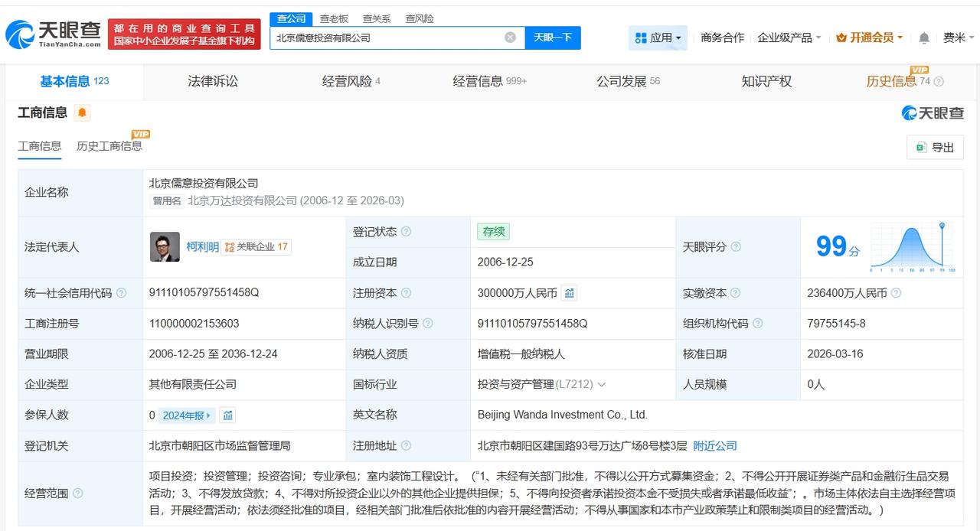Open the notification bell in the header
The image size is (980, 531).
(924, 37)
